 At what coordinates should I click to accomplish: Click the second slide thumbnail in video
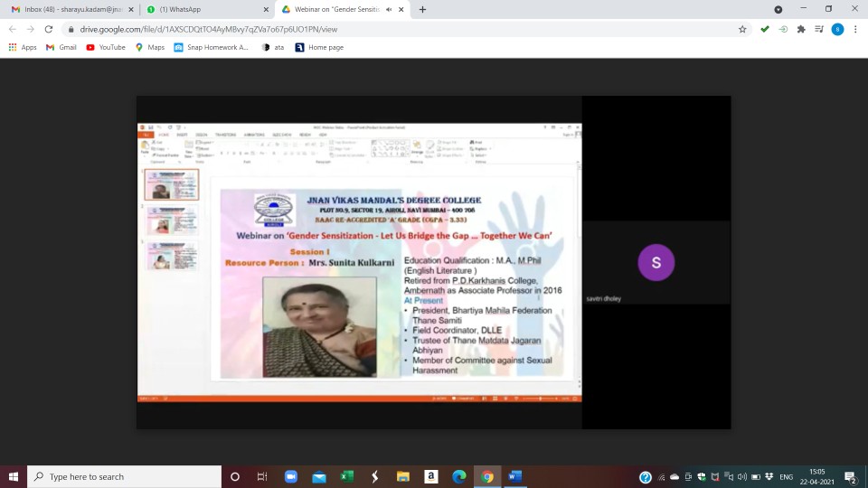(172, 221)
